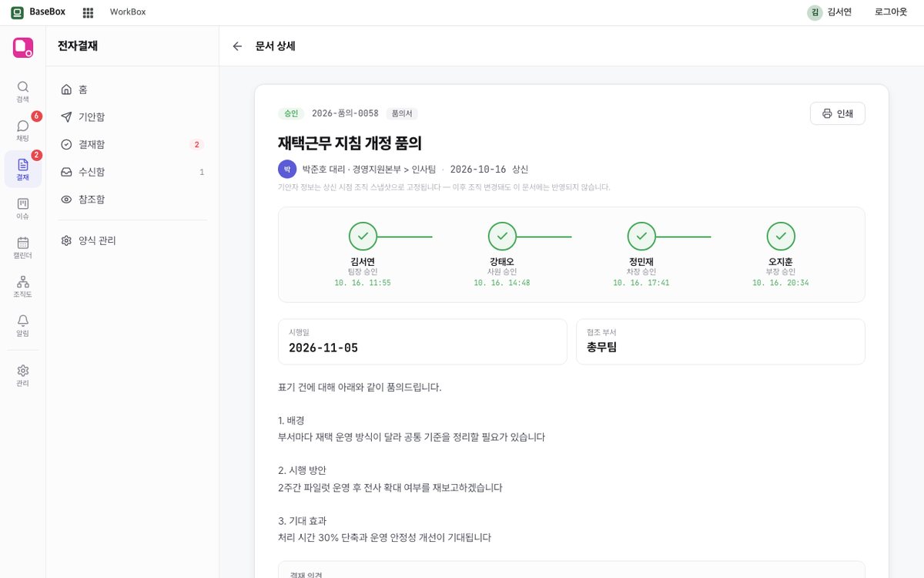This screenshot has height=578, width=924.
Task: Click the 박 drafter avatar
Action: pos(287,169)
